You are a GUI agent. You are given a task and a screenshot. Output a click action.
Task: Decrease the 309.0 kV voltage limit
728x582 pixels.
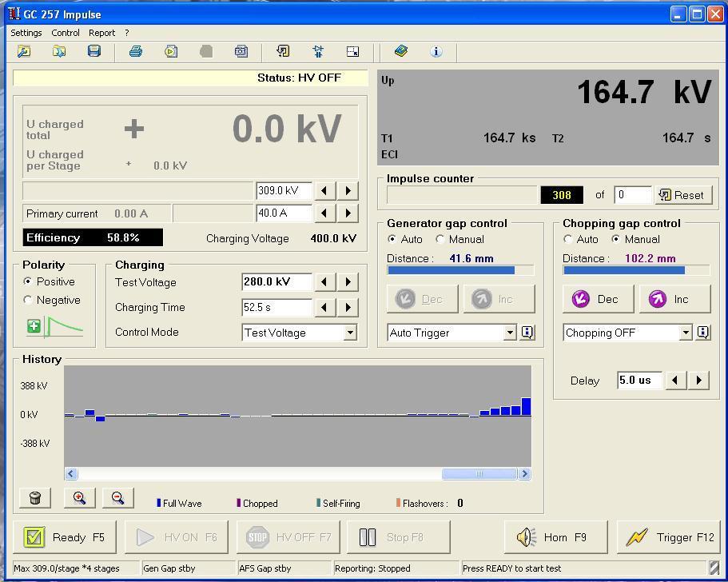pyautogui.click(x=324, y=190)
